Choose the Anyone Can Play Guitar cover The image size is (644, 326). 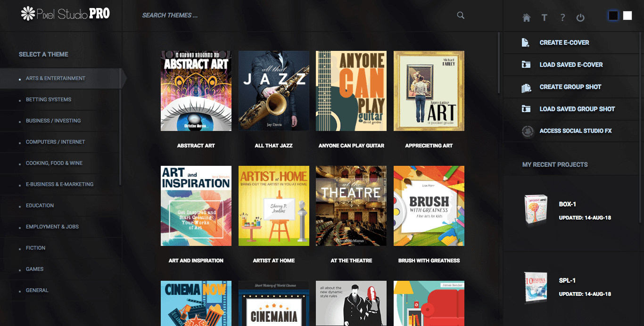351,91
